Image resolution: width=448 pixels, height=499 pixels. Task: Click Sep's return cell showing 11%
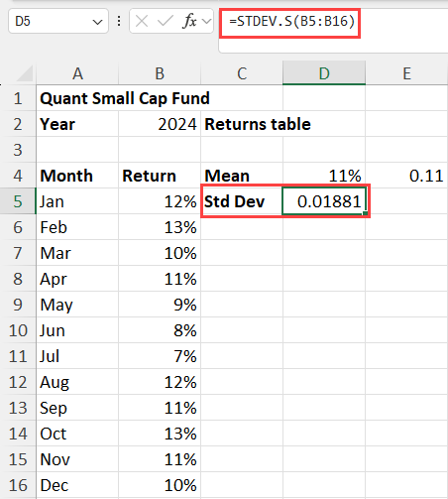point(160,408)
